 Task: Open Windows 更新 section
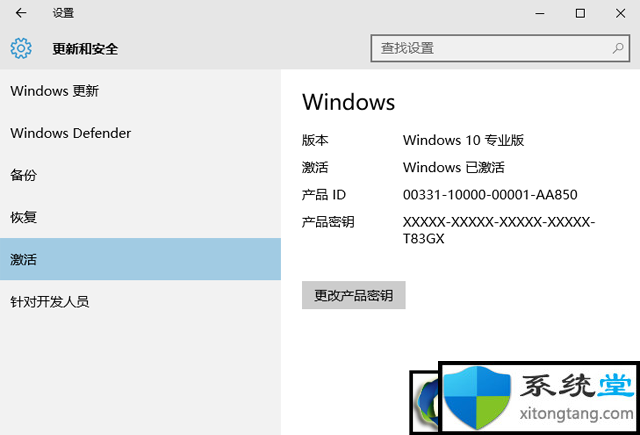click(140, 91)
